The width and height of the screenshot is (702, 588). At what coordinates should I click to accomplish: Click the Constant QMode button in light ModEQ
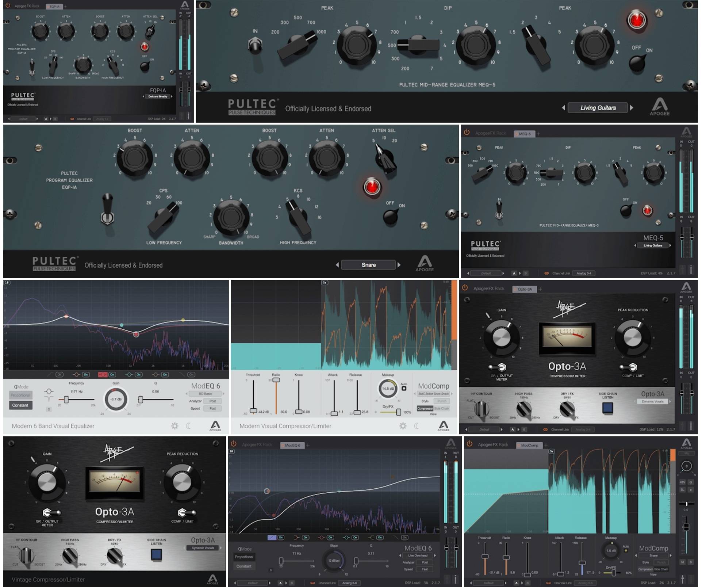tap(20, 405)
